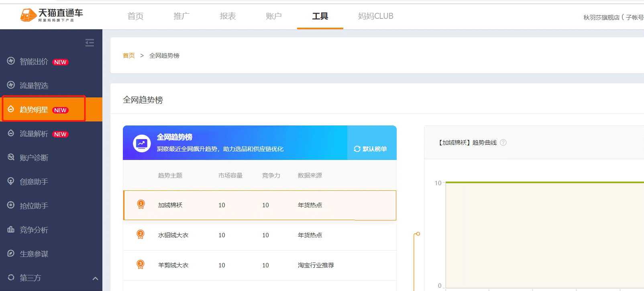Screen dimensions: 644x291
Task: Open the 推广 top navigation tab
Action: point(181,16)
